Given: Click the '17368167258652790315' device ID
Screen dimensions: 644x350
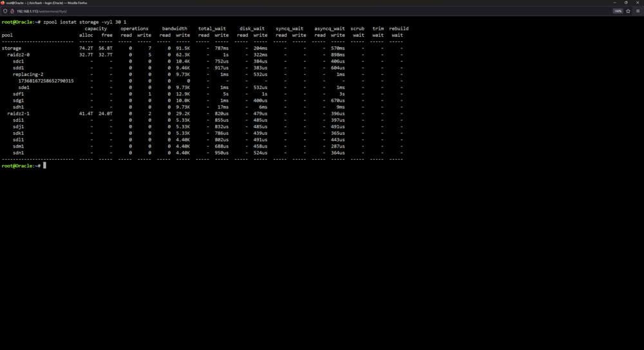Looking at the screenshot, I should point(46,81).
